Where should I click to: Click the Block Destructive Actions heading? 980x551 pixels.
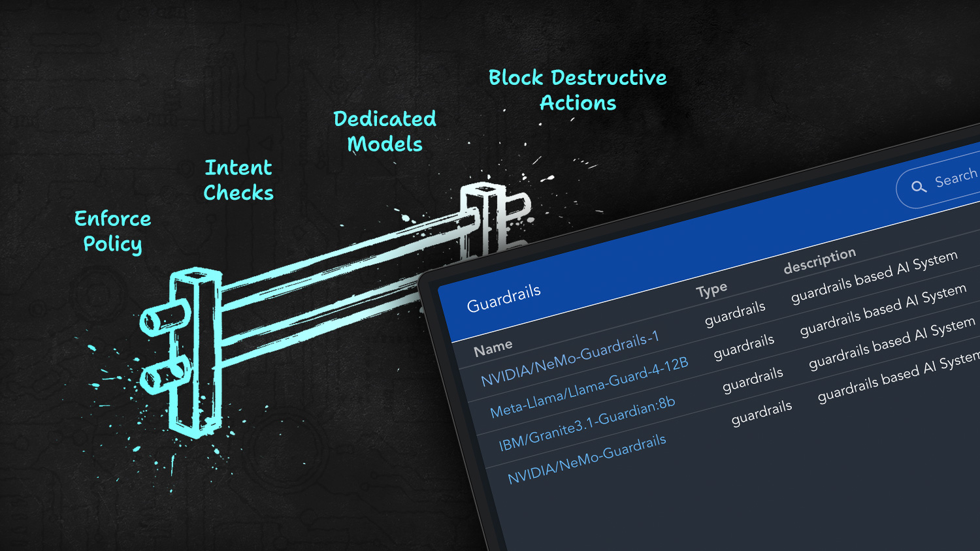578,90
